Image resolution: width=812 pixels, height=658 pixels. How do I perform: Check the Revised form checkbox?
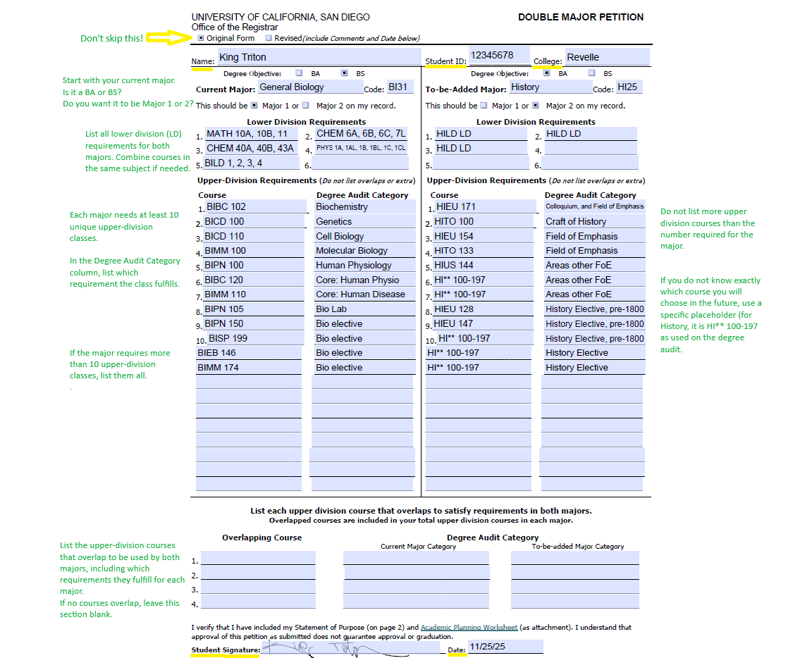270,38
